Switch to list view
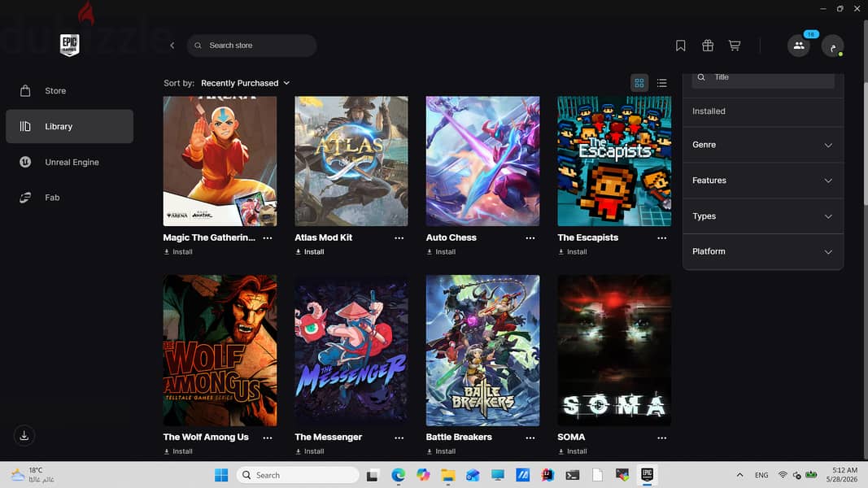 pyautogui.click(x=661, y=83)
